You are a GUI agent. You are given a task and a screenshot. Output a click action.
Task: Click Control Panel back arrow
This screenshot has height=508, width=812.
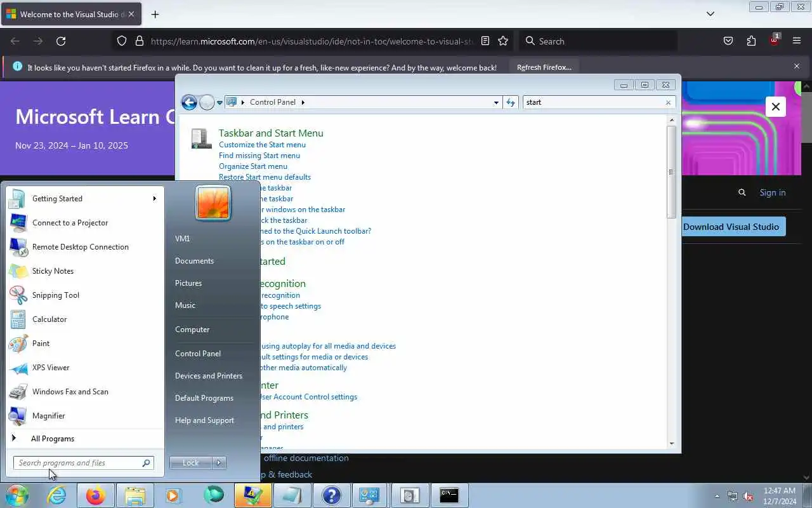pos(189,102)
